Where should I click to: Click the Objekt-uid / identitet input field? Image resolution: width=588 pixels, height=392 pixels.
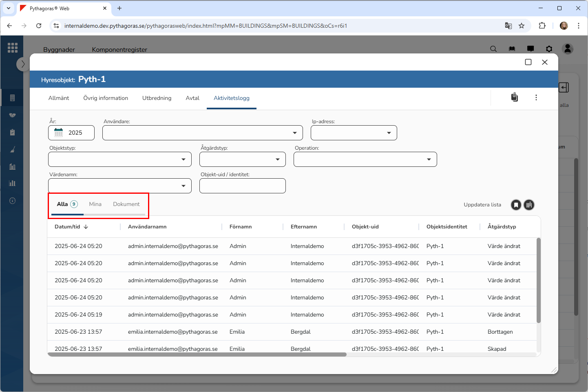(x=242, y=186)
